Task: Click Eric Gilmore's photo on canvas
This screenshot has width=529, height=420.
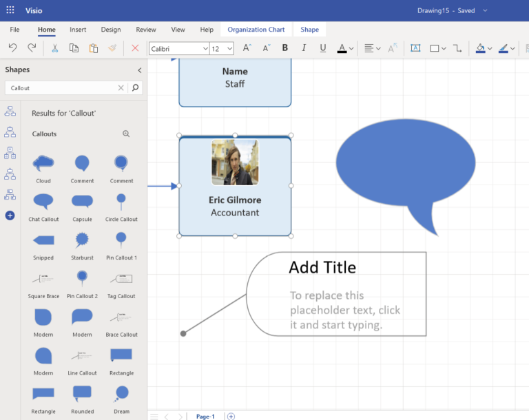Action: (x=235, y=162)
